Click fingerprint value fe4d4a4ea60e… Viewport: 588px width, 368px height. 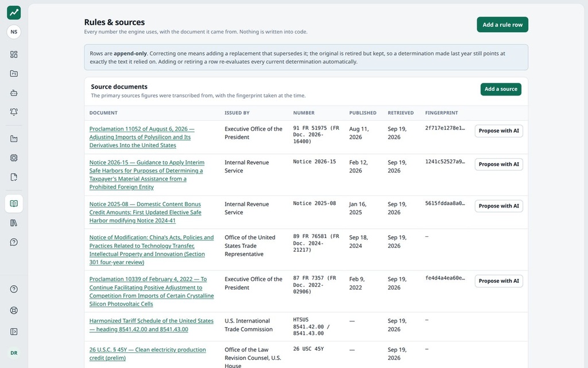[445, 278]
